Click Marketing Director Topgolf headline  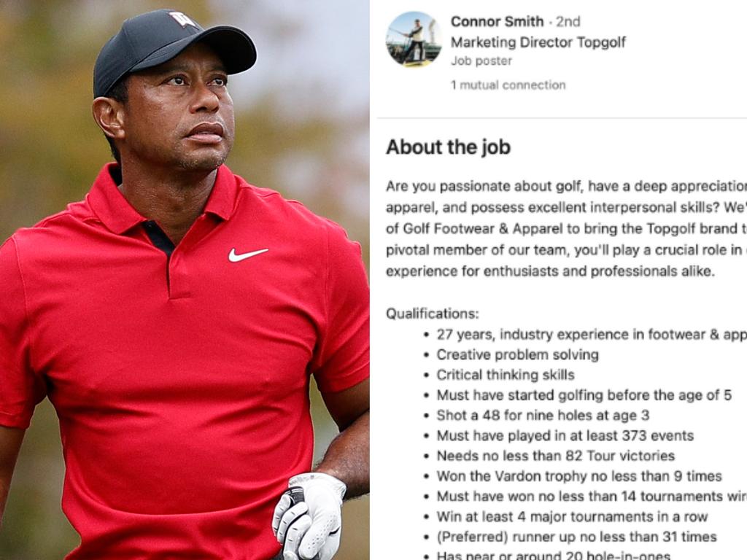tap(538, 42)
